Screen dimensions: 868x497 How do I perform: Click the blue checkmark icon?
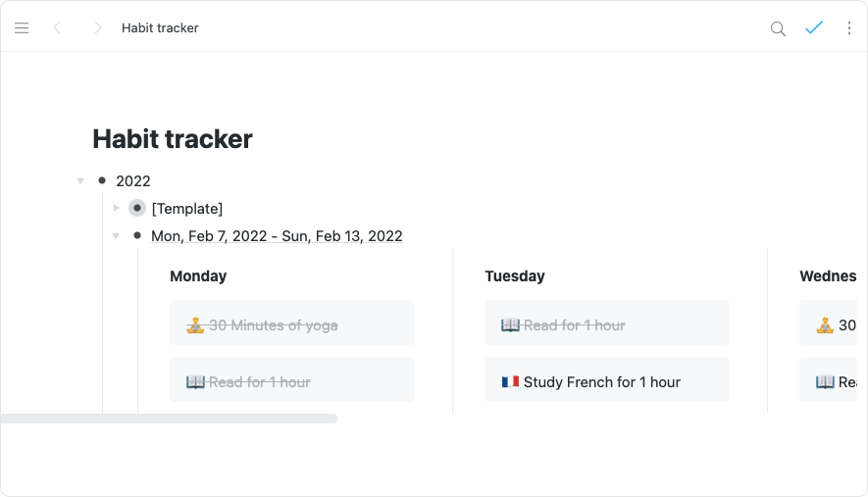(813, 28)
